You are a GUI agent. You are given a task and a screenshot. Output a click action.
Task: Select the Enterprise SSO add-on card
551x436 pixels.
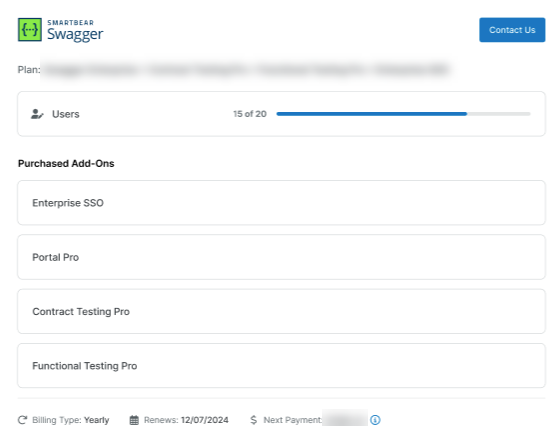coord(281,203)
